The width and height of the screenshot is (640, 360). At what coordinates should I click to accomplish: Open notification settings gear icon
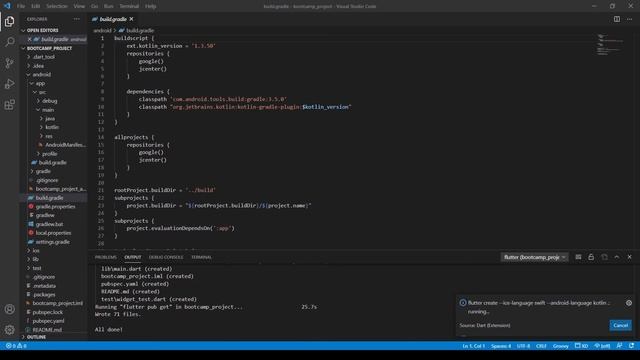pyautogui.click(x=629, y=303)
